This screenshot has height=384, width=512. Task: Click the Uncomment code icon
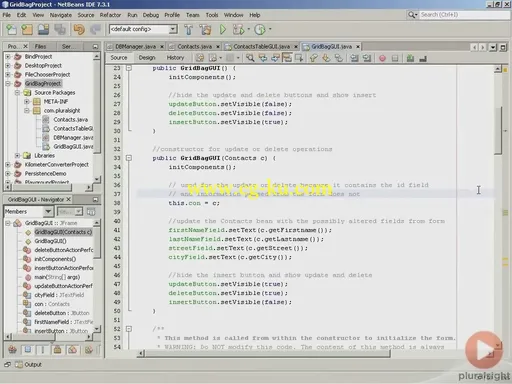coord(423,59)
